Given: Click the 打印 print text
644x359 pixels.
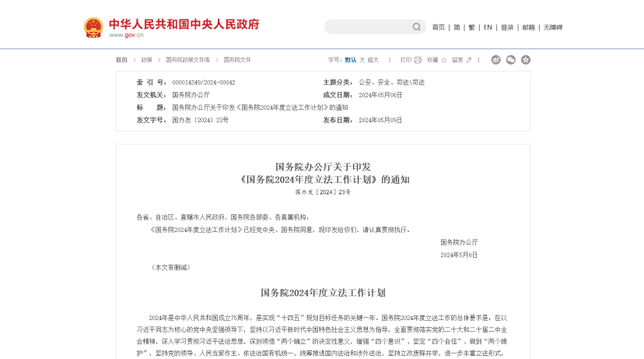Looking at the screenshot, I should 406,60.
